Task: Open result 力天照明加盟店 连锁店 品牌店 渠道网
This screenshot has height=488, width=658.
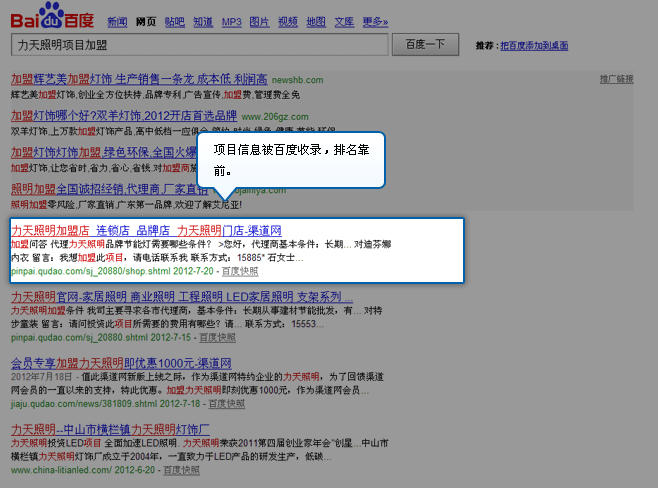Action: (x=146, y=230)
